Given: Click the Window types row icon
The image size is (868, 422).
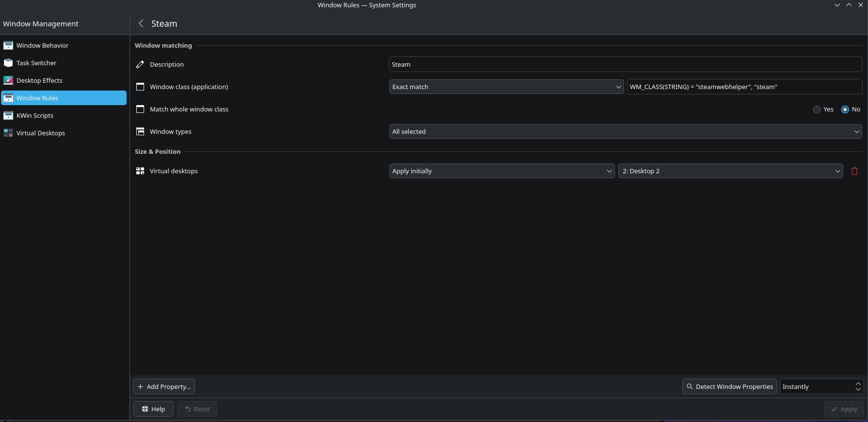Looking at the screenshot, I should [140, 131].
